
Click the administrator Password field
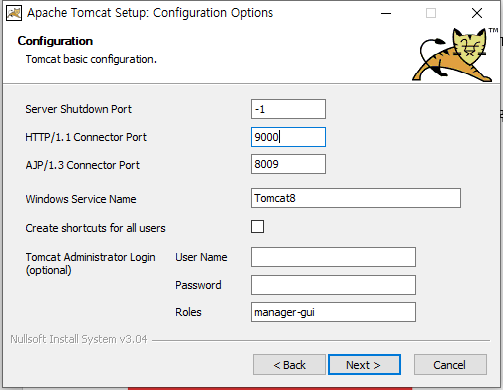(x=333, y=285)
